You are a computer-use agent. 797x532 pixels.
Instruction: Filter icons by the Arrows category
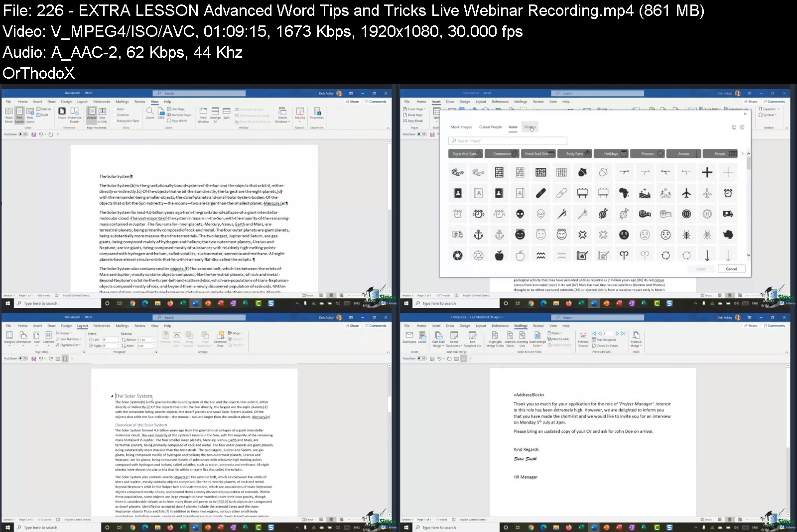click(683, 154)
